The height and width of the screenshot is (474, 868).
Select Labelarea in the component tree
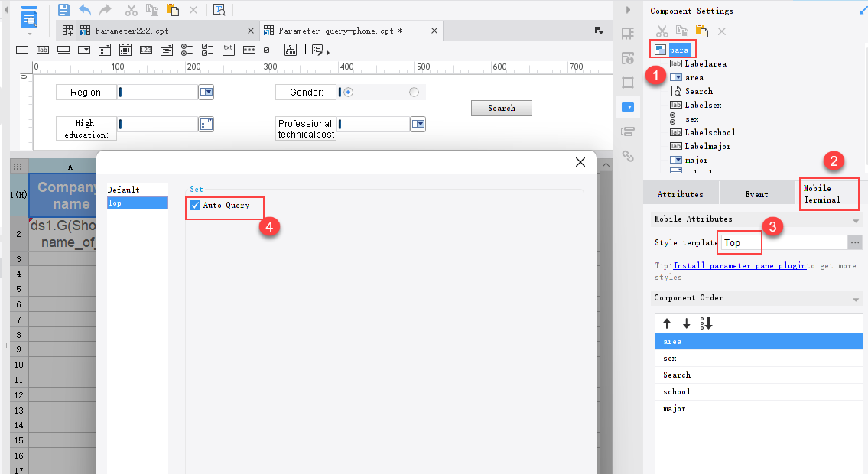(705, 63)
